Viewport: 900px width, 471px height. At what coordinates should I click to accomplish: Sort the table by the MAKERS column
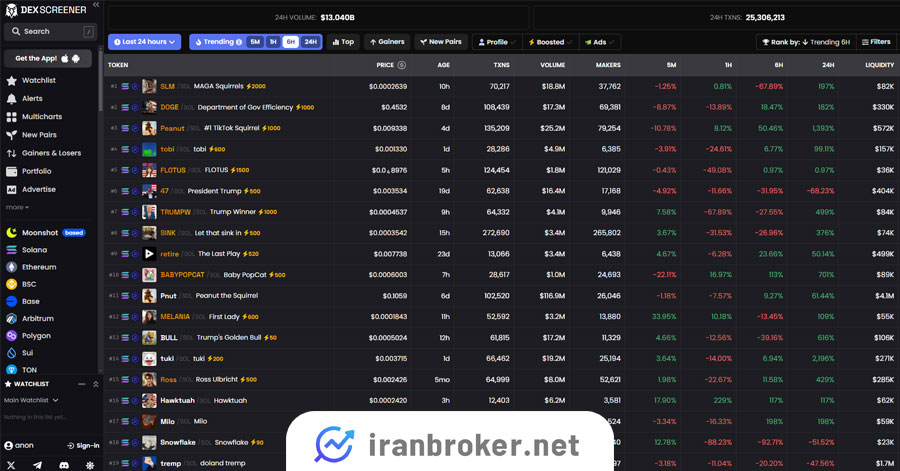[608, 65]
